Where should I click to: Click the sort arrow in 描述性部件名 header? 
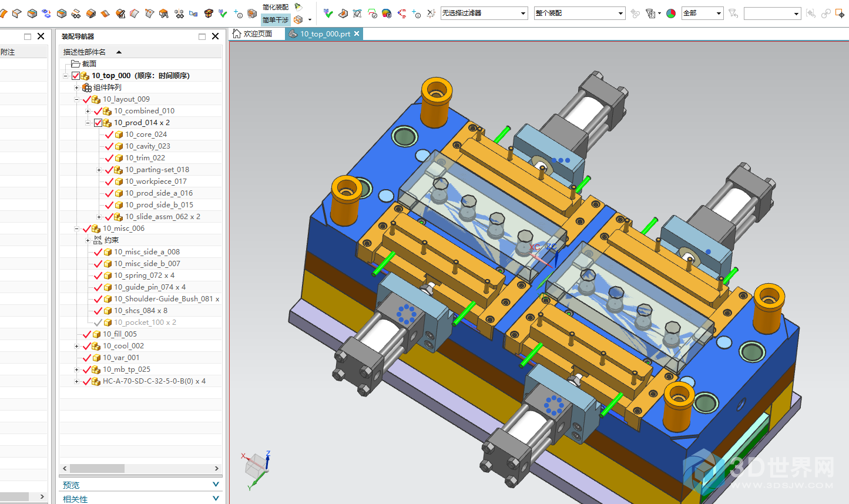pyautogui.click(x=119, y=52)
